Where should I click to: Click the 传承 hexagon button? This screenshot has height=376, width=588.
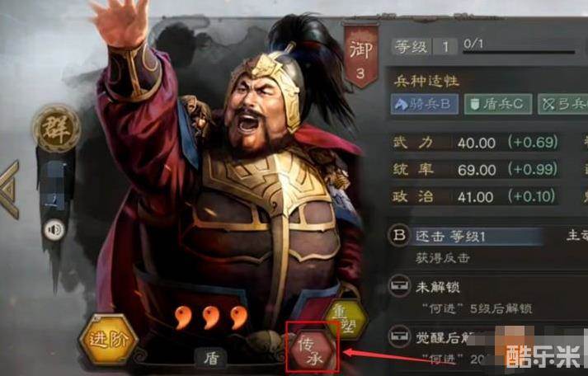(313, 350)
